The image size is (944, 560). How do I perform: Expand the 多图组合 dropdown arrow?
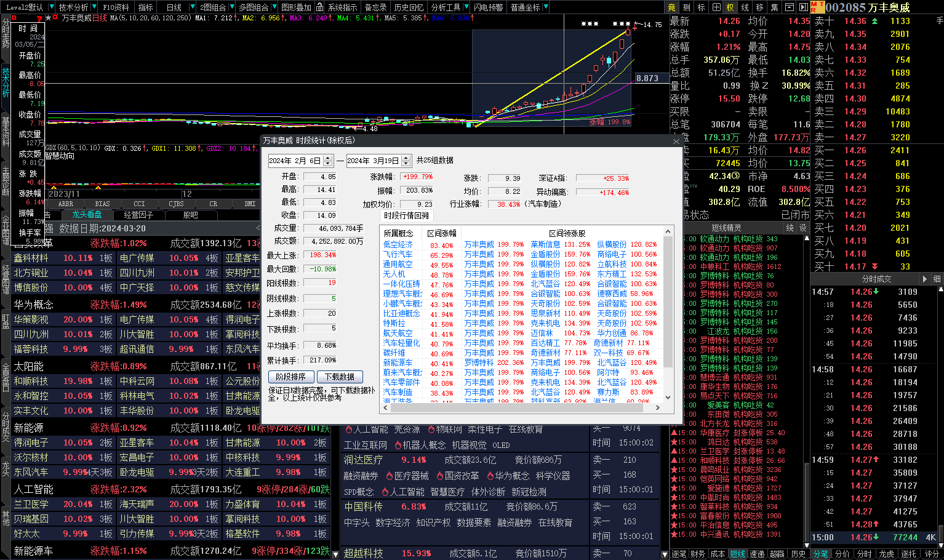274,7
